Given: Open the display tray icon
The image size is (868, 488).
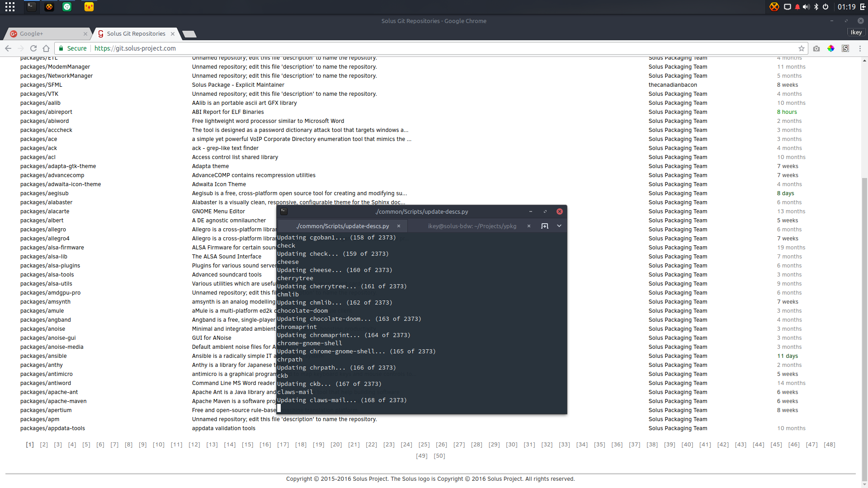Looking at the screenshot, I should point(787,7).
